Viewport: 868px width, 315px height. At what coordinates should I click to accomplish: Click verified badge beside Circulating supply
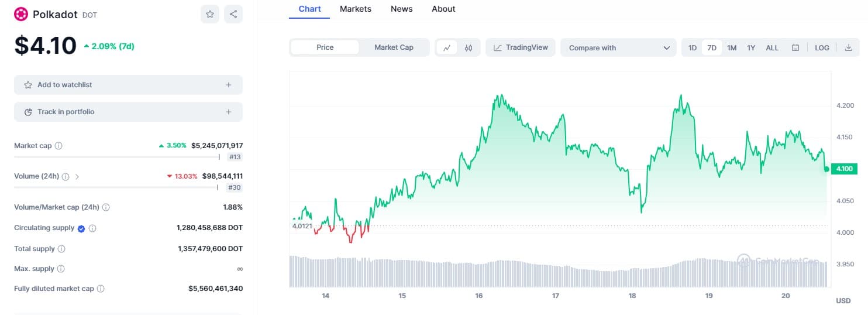tap(81, 228)
